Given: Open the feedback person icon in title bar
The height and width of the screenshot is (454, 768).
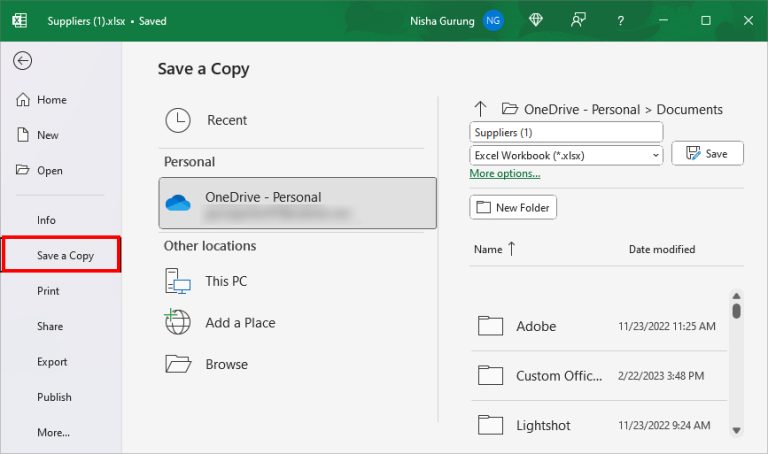Looking at the screenshot, I should tap(578, 20).
